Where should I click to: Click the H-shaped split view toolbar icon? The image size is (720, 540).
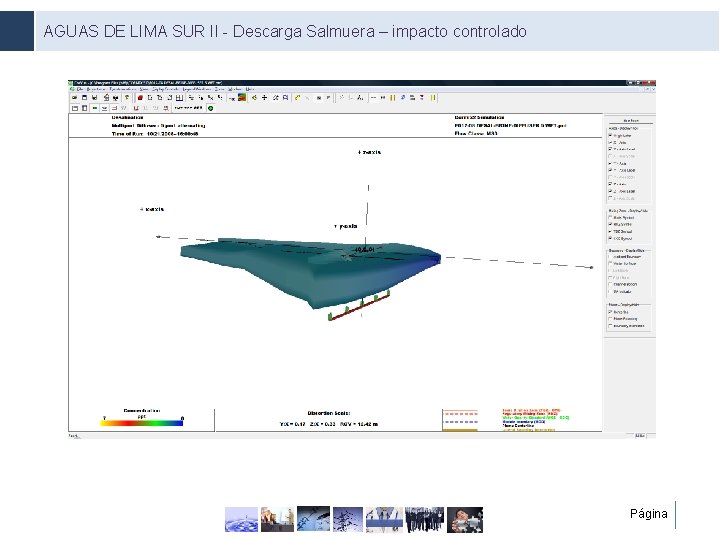179,98
